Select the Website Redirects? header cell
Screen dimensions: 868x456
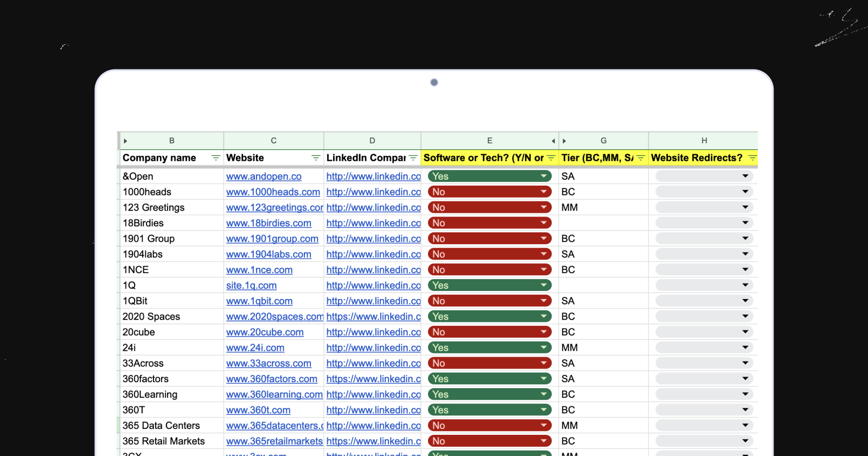pyautogui.click(x=704, y=158)
